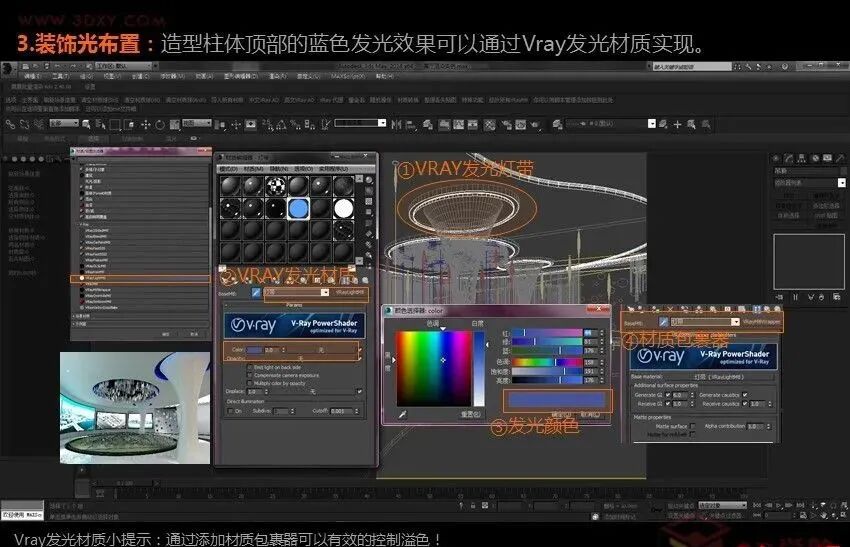850x547 pixels.
Task: Click the Play Animation button
Action: point(780,505)
